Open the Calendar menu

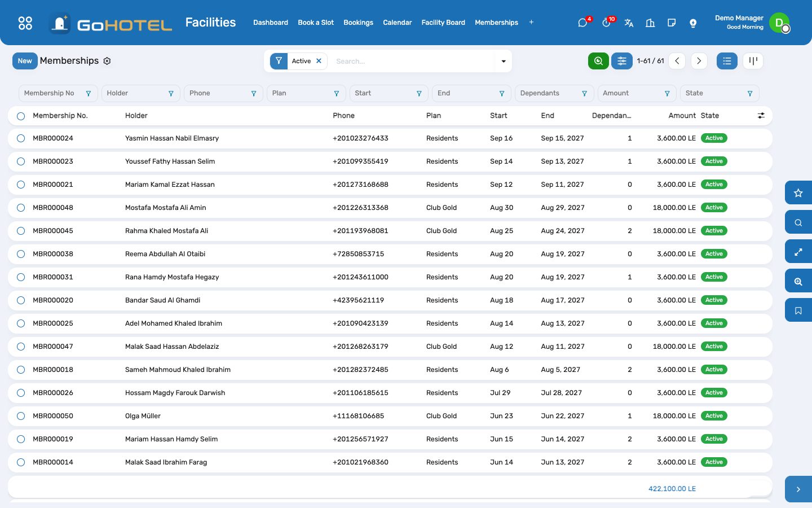[x=398, y=23]
